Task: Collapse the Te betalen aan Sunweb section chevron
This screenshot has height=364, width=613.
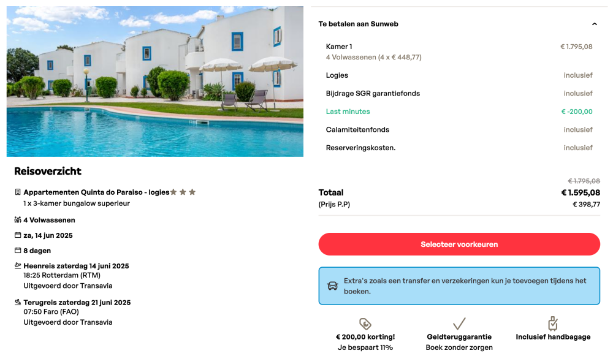Action: 594,24
